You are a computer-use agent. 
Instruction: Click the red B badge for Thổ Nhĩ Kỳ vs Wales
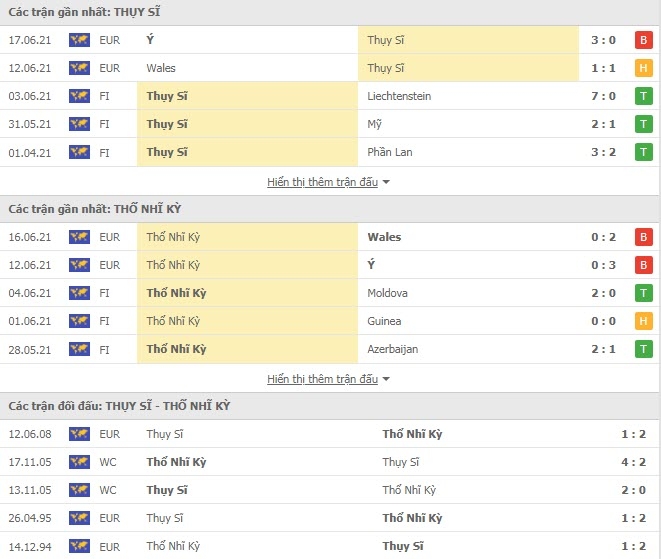tap(643, 237)
